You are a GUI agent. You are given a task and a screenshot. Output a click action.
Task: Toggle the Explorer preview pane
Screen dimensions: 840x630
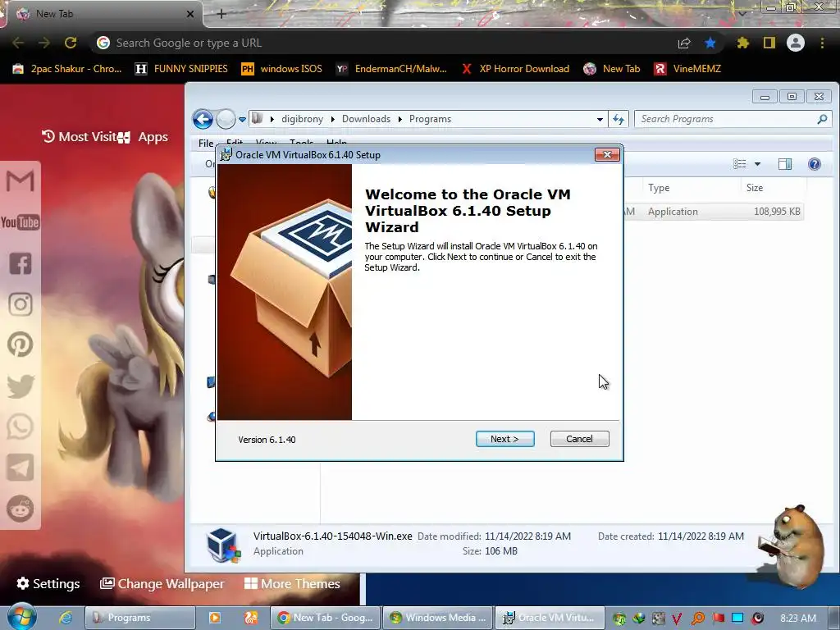785,164
